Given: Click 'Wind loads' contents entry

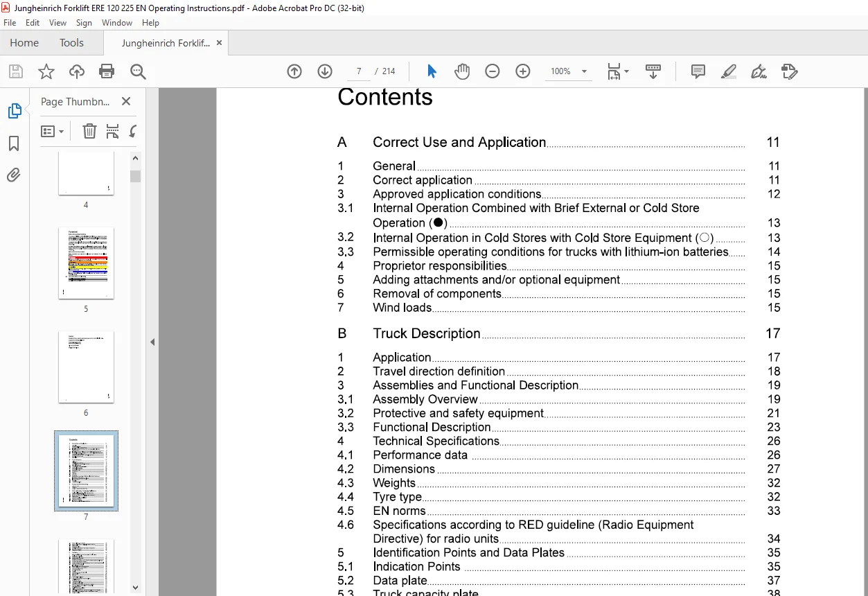Looking at the screenshot, I should 402,308.
